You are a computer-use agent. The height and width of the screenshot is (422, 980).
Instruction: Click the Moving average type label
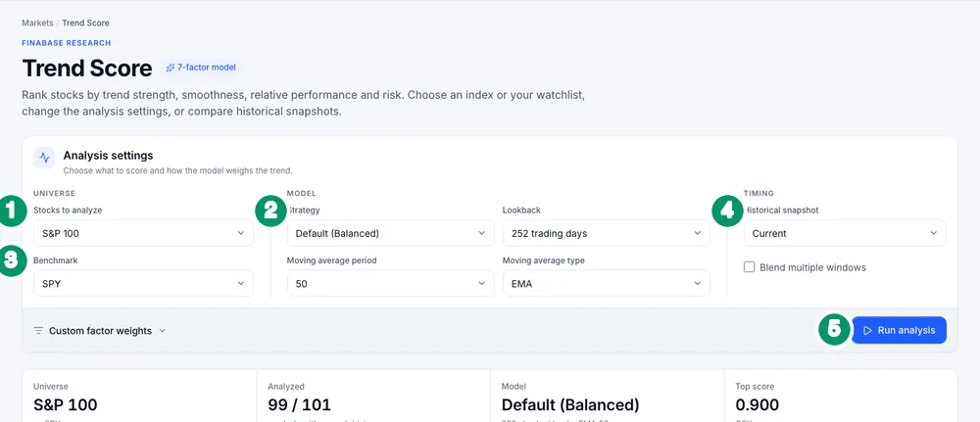(x=544, y=260)
